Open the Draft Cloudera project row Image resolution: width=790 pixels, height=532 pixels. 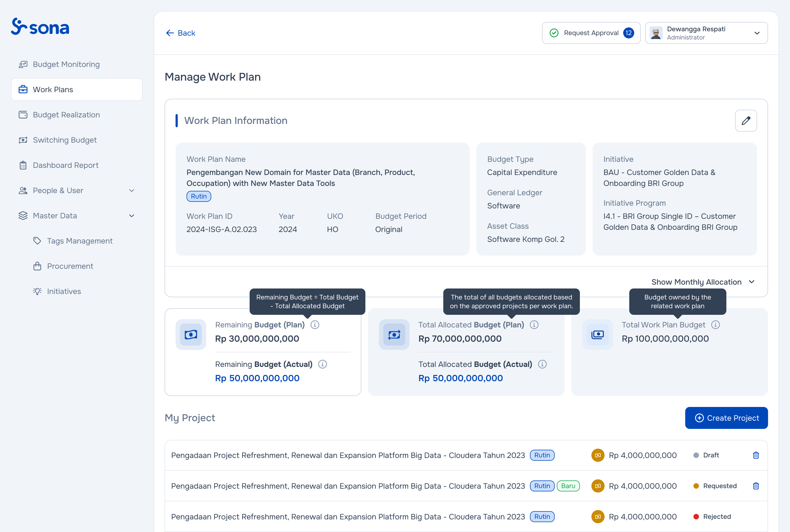click(466, 455)
